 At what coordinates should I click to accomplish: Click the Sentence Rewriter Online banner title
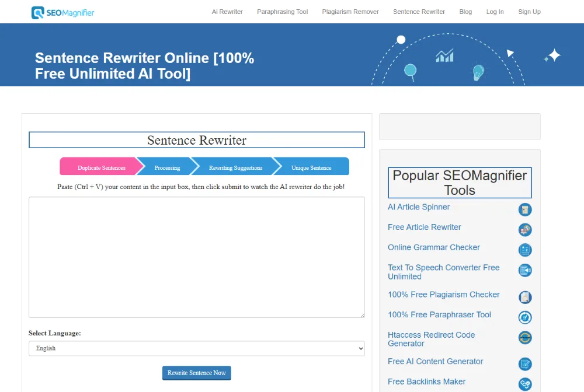click(144, 66)
